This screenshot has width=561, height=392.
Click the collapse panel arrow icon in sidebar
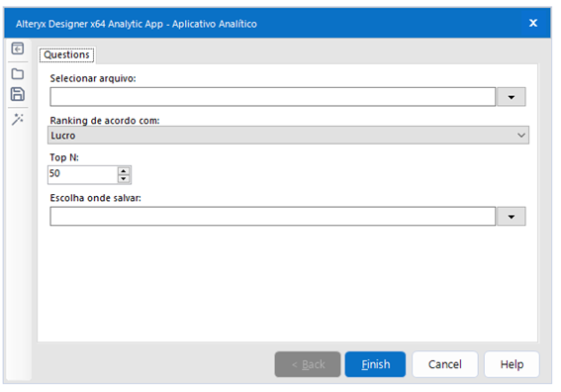coord(18,49)
